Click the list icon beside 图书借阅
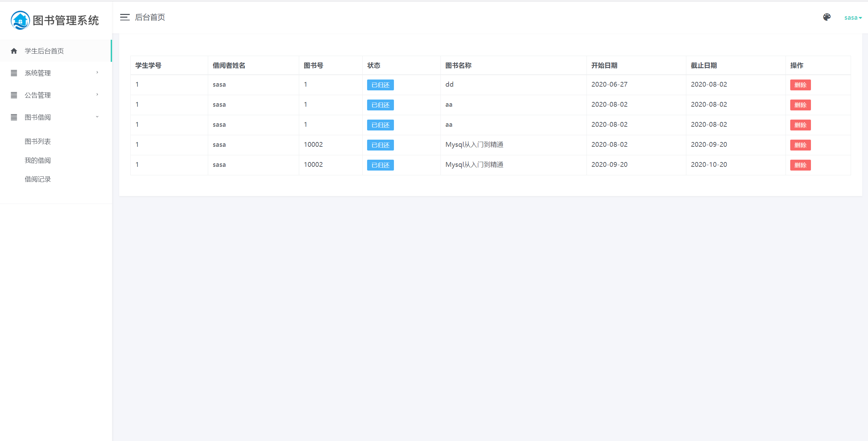Screen dimensions: 868x441 coord(14,117)
